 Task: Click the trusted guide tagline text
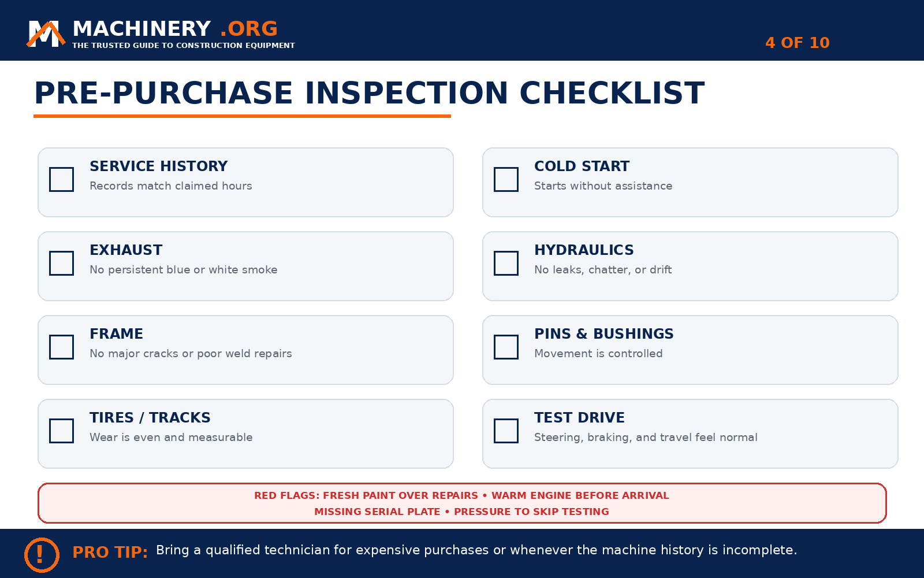point(184,46)
